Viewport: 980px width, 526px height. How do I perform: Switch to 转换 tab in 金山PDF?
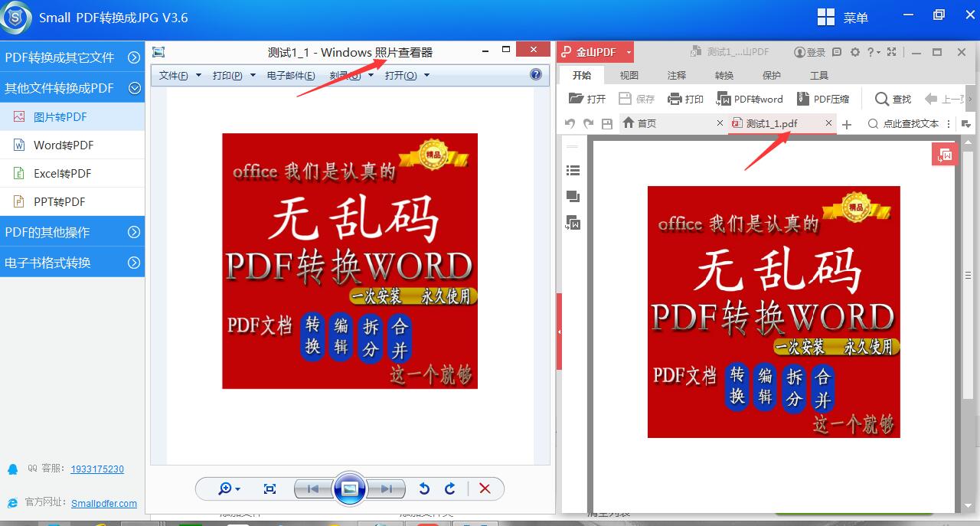tap(724, 75)
